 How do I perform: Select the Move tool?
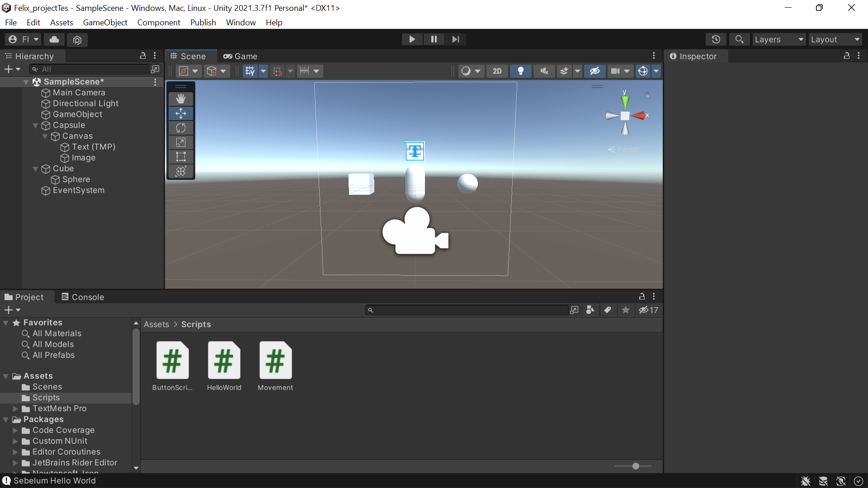pyautogui.click(x=181, y=113)
